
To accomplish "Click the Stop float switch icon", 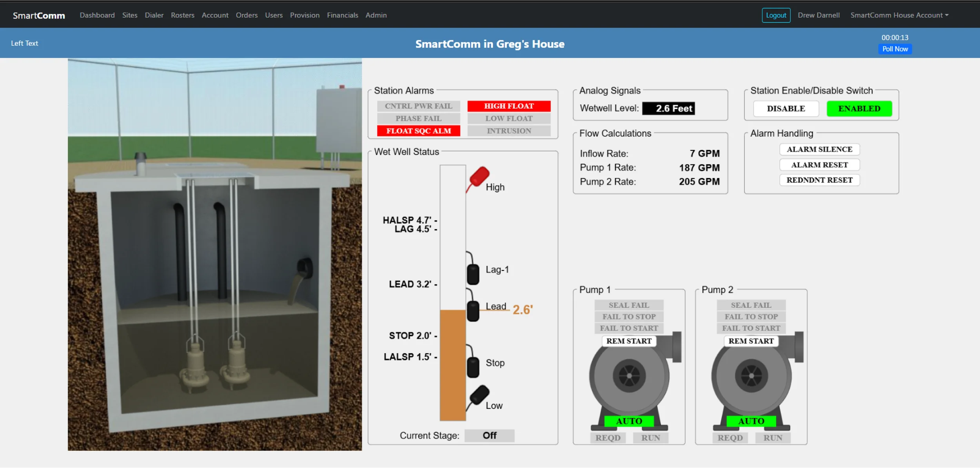I will (473, 366).
